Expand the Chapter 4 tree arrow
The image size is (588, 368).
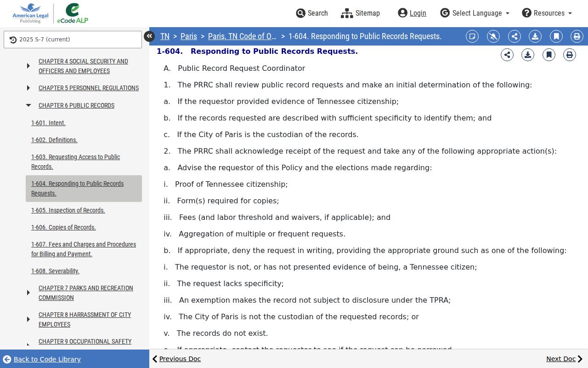[x=28, y=66]
